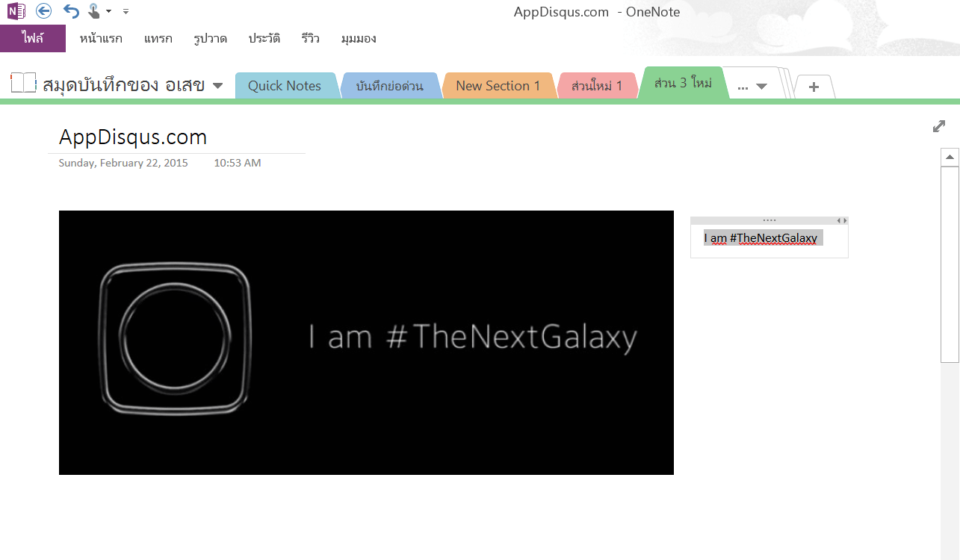Select the #TheNextGalaxy image
This screenshot has width=960, height=560.
click(366, 343)
